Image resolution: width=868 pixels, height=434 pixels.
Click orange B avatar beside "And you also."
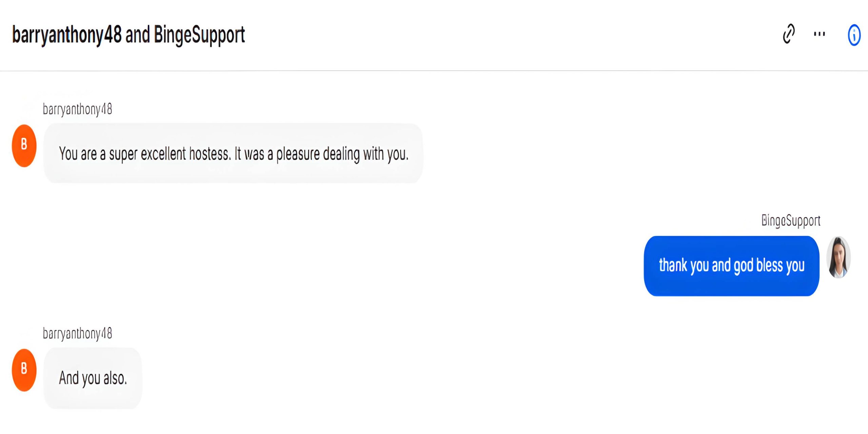tap(24, 370)
